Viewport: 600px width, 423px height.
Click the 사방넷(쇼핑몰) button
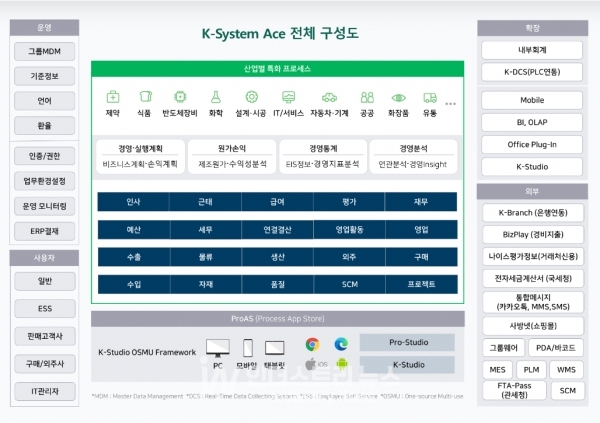pyautogui.click(x=533, y=326)
